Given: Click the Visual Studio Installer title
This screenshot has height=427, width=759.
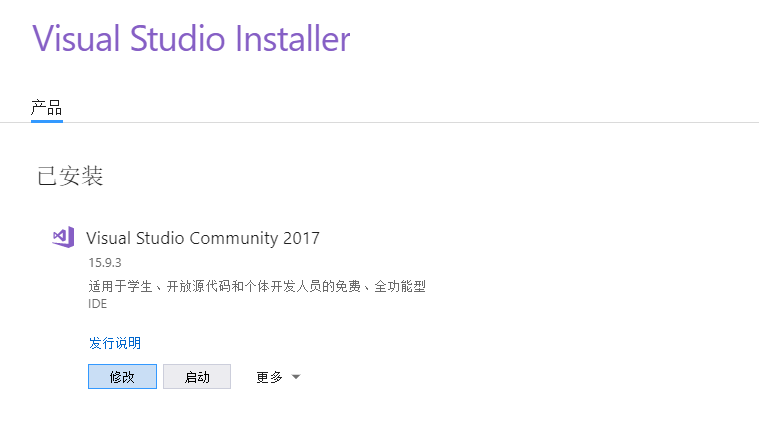Looking at the screenshot, I should pyautogui.click(x=191, y=38).
